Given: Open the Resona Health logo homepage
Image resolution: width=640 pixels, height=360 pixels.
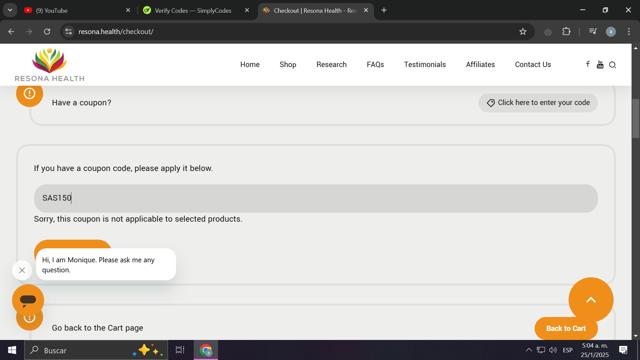Looking at the screenshot, I should 49,65.
